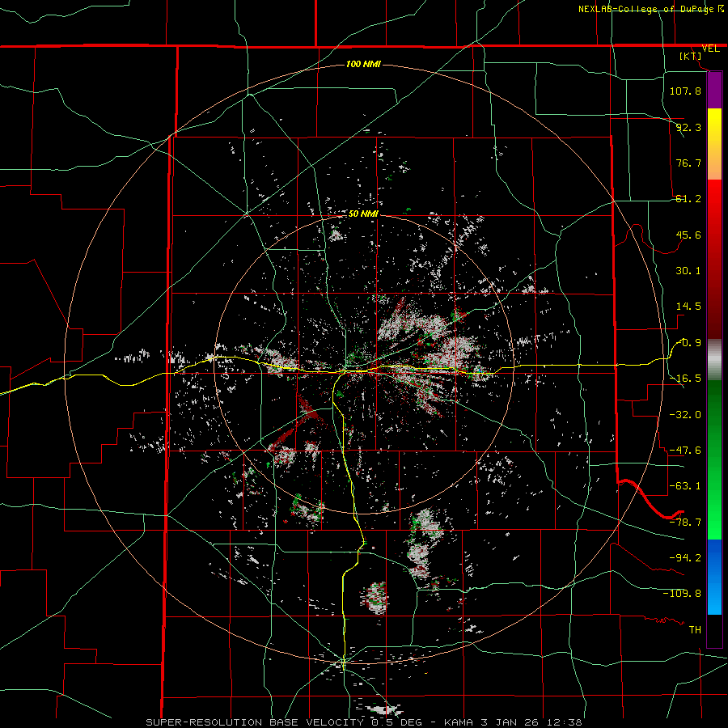Click the TH legend label

click(x=695, y=630)
